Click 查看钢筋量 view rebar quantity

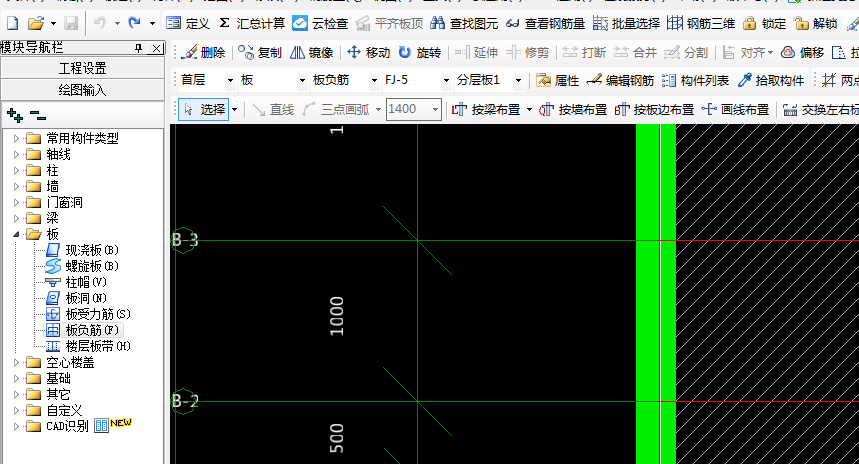tap(545, 23)
